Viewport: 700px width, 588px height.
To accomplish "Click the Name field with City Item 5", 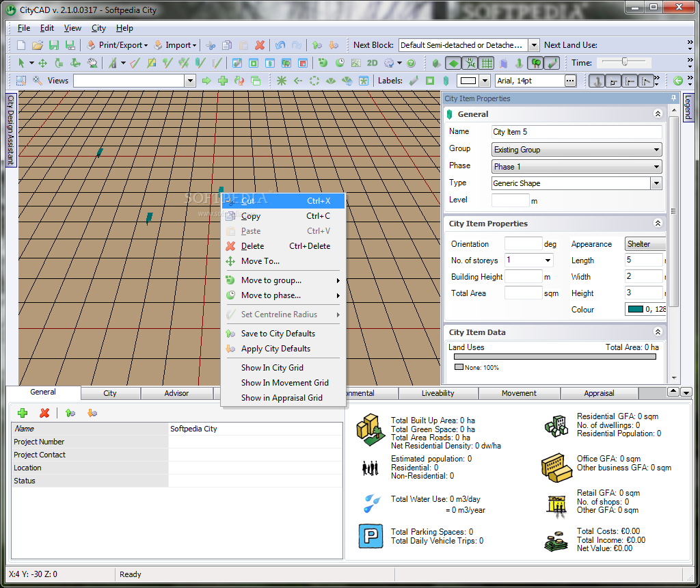I will pos(576,132).
